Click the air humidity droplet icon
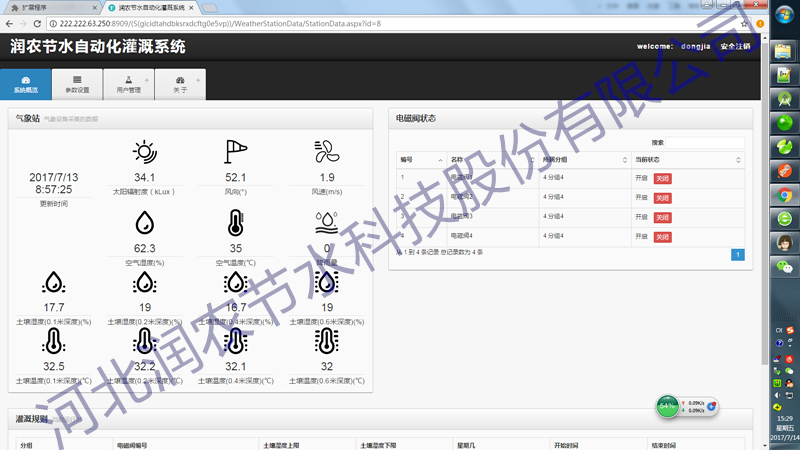Viewport: 800px width, 450px height. tap(145, 221)
